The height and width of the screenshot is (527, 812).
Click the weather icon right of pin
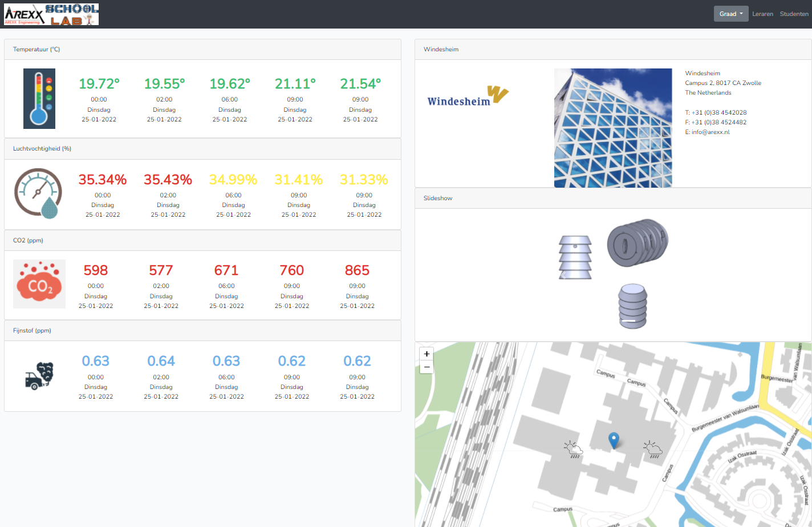(x=652, y=449)
